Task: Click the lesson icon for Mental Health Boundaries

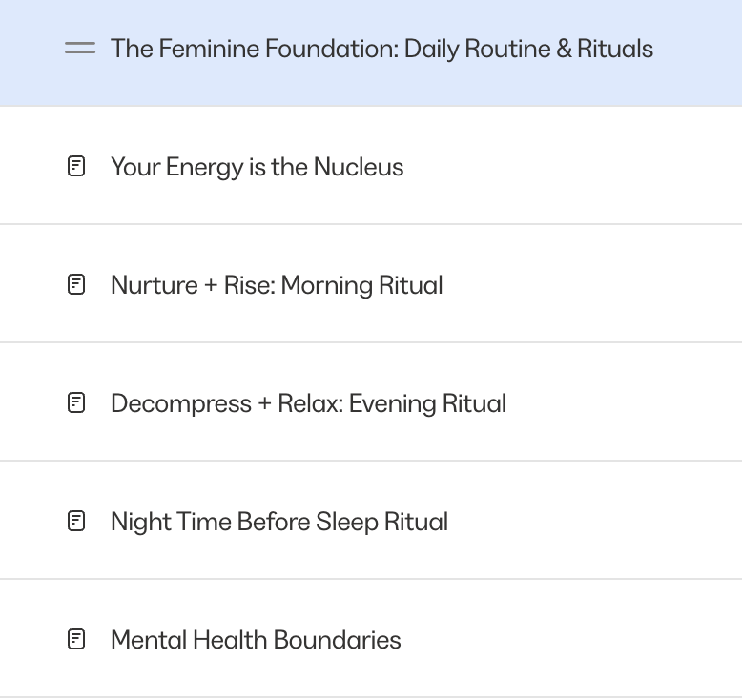Action: [x=76, y=640]
